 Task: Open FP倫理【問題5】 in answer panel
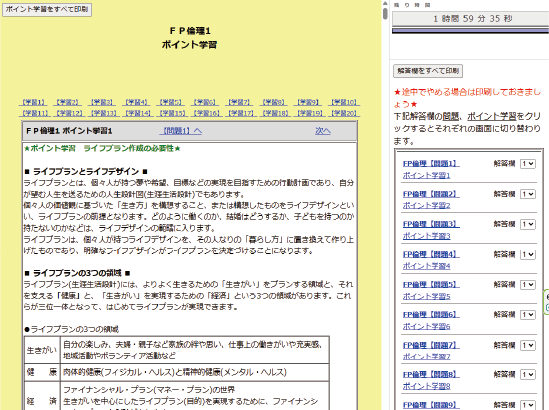(431, 284)
